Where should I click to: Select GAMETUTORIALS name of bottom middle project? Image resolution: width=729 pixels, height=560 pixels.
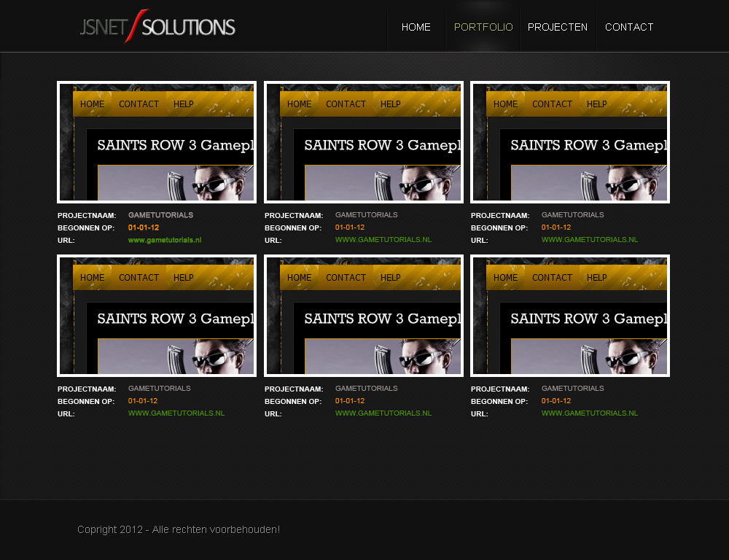point(367,389)
